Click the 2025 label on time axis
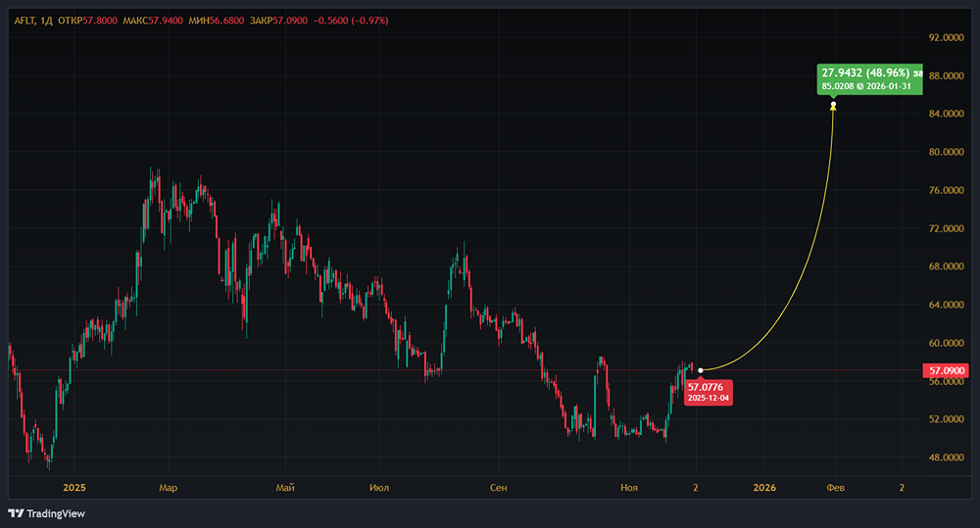The width and height of the screenshot is (980, 528). coord(74,488)
